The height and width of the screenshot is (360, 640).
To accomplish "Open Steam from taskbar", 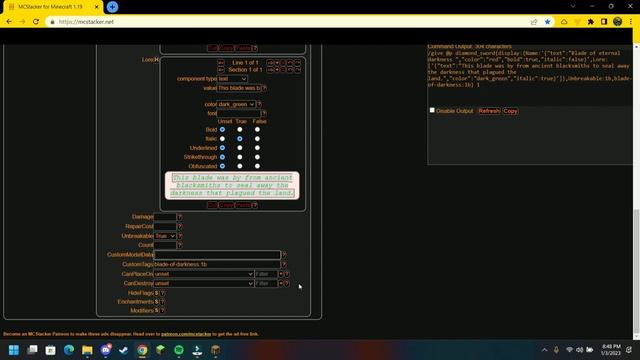I will pos(123,350).
